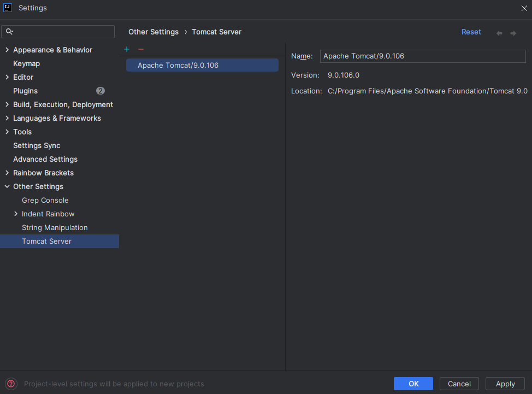Select Tools label in tree
The image size is (532, 394).
[x=22, y=132]
